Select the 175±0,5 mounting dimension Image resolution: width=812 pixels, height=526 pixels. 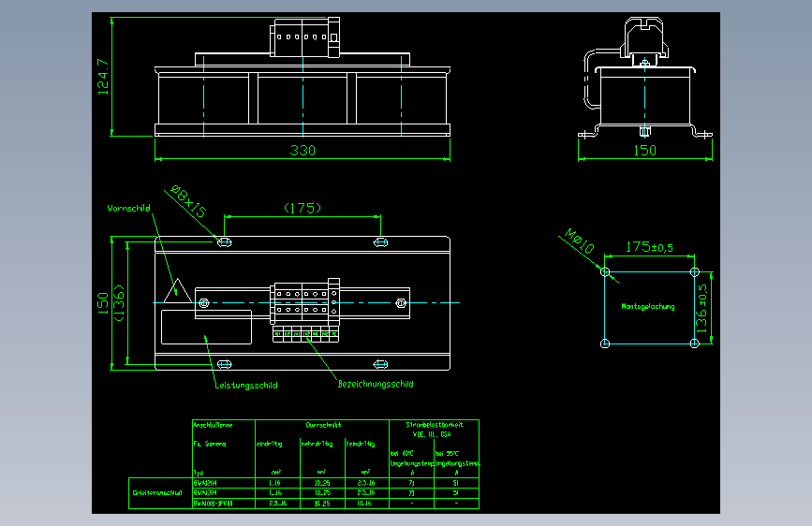click(x=649, y=247)
